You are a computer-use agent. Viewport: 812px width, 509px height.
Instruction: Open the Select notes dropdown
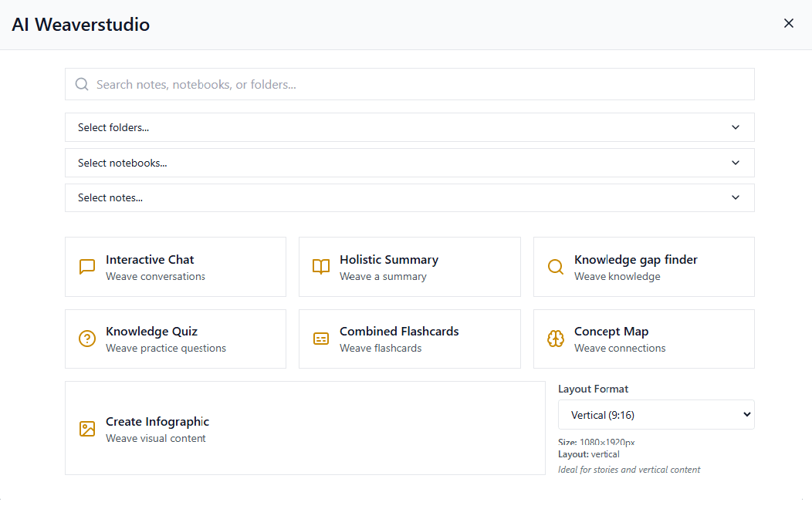tap(410, 197)
